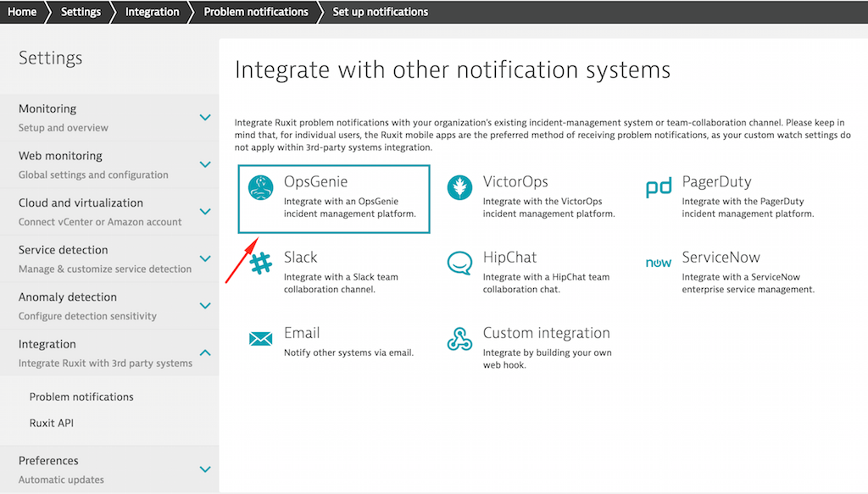This screenshot has width=868, height=494.
Task: Select the Web monitoring sidebar heading
Action: 60,155
